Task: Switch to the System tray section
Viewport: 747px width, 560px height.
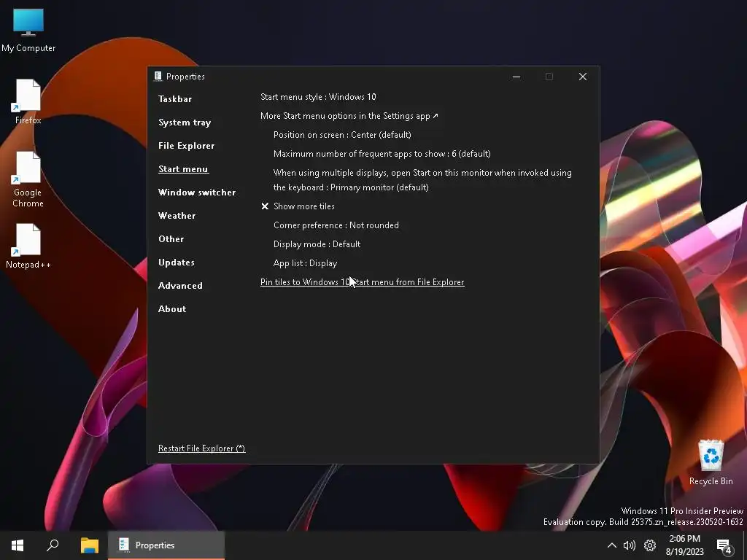Action: tap(185, 122)
